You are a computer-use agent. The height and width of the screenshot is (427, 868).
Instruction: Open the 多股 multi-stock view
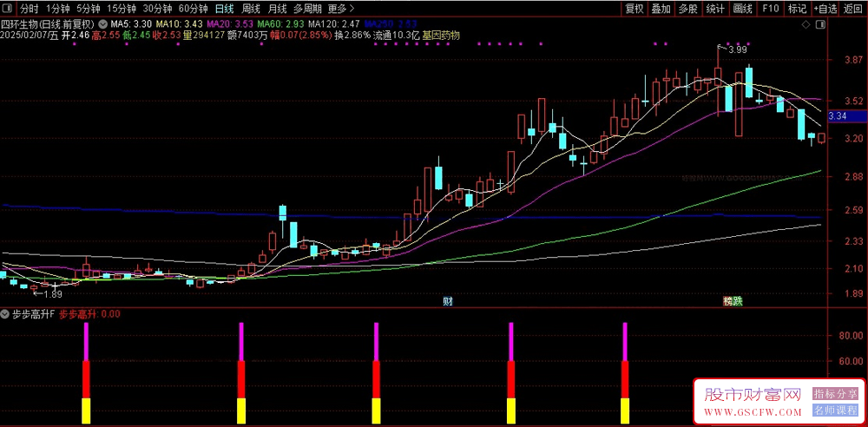688,9
